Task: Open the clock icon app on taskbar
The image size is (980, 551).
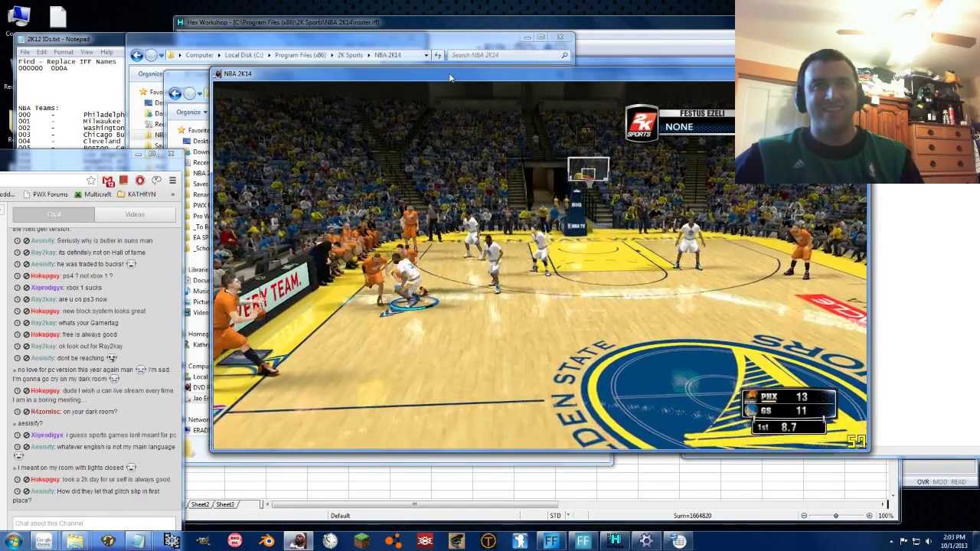Action: click(x=330, y=542)
